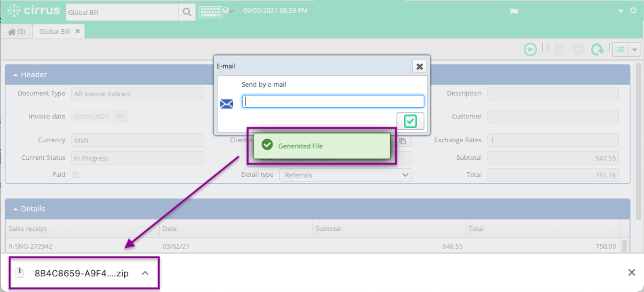The height and width of the screenshot is (292, 644).
Task: Click the Currency field showing MXN
Action: (x=137, y=140)
